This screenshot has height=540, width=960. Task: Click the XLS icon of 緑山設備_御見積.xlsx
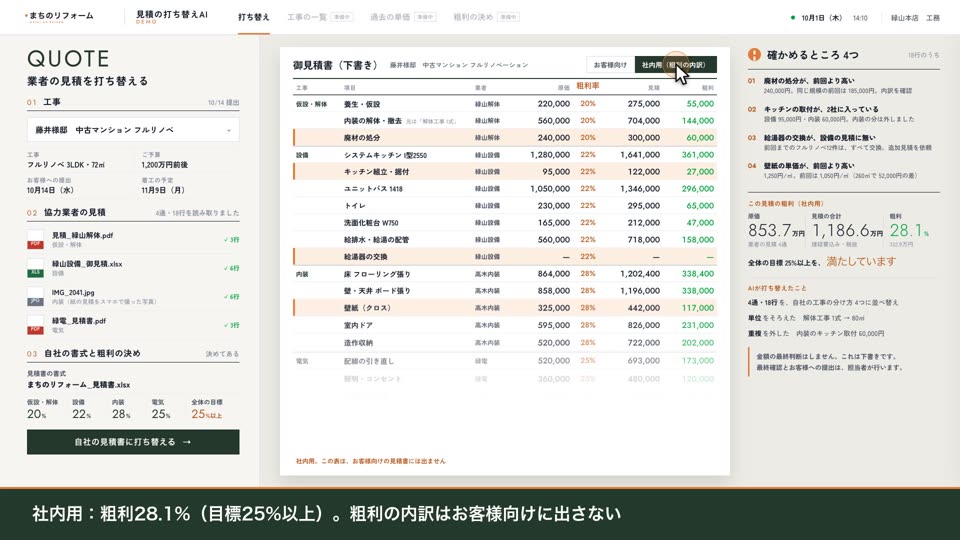(36, 268)
